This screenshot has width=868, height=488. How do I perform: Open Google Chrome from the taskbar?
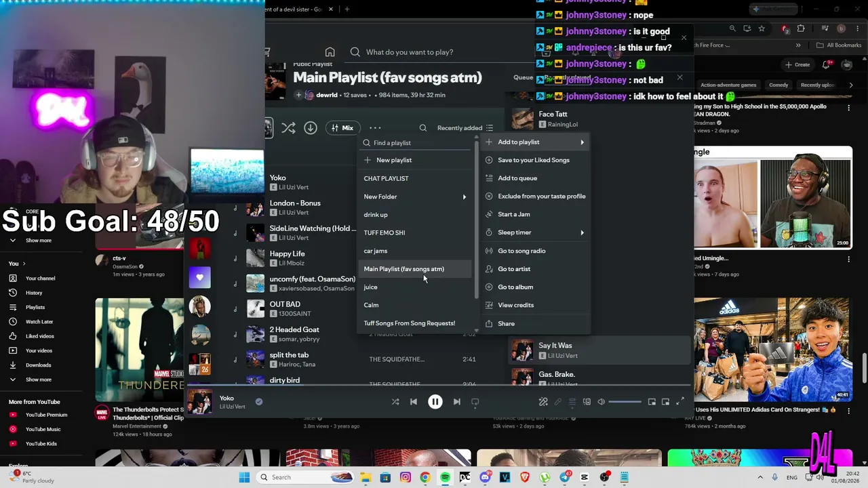425,477
